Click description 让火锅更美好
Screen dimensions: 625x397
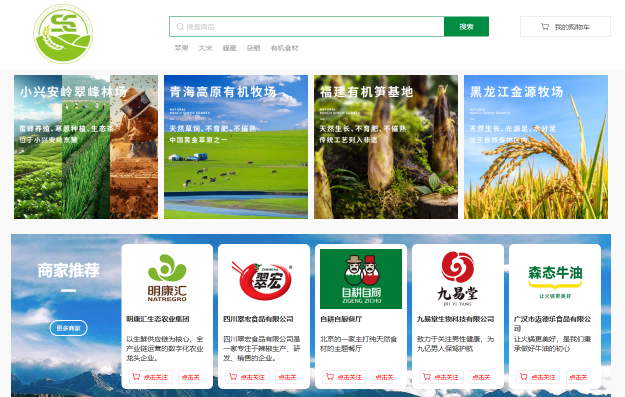click(x=552, y=344)
